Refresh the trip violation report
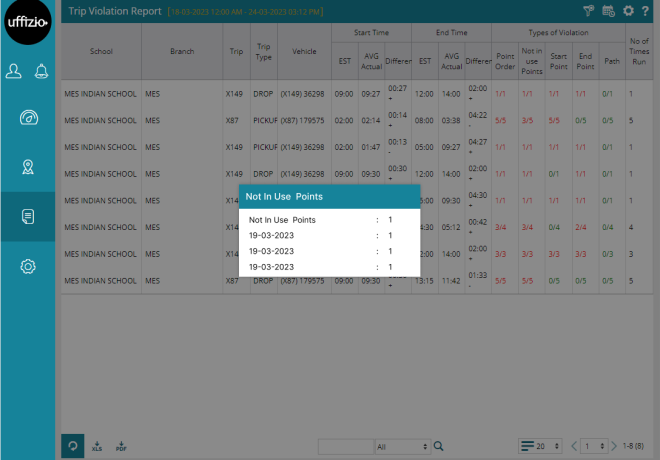 [73, 446]
